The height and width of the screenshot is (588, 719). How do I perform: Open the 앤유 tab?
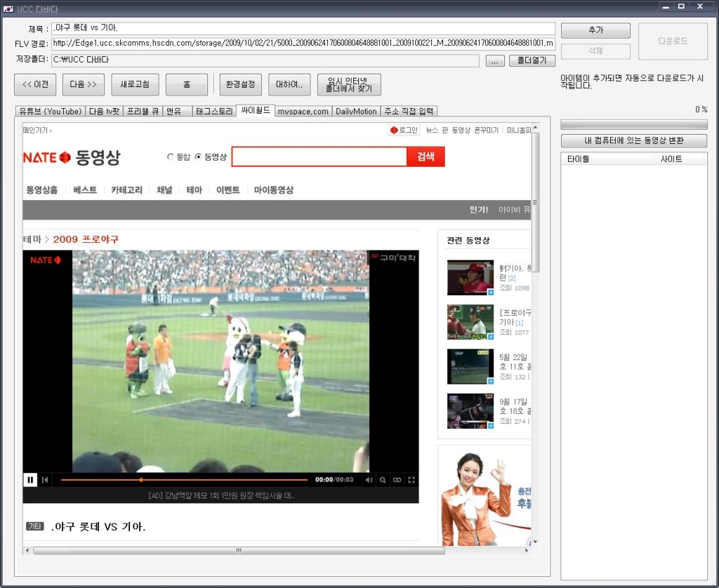(x=177, y=112)
